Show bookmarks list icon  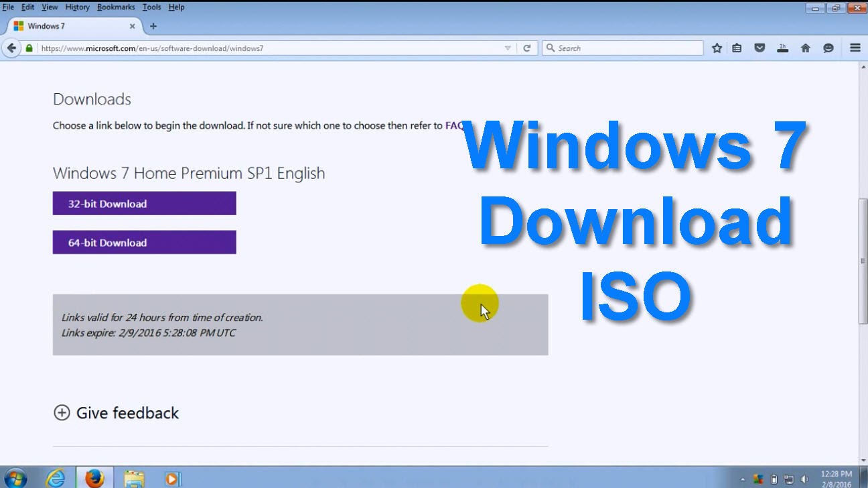737,48
